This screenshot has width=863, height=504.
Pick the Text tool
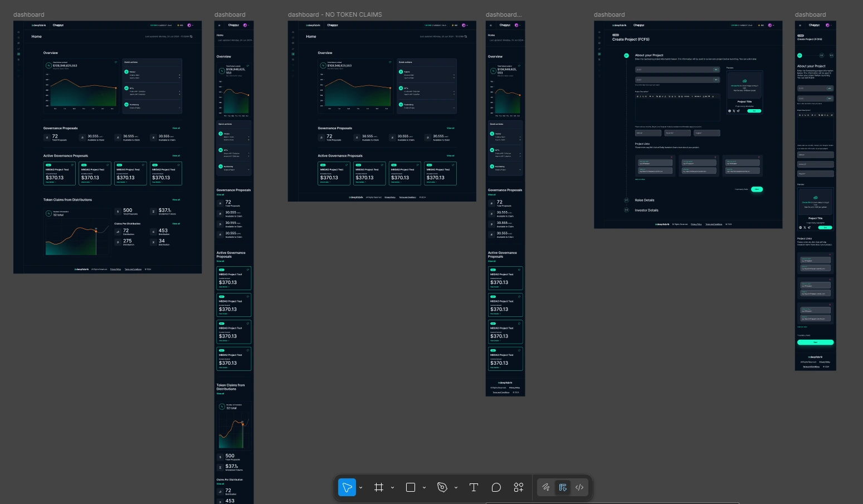(x=474, y=487)
